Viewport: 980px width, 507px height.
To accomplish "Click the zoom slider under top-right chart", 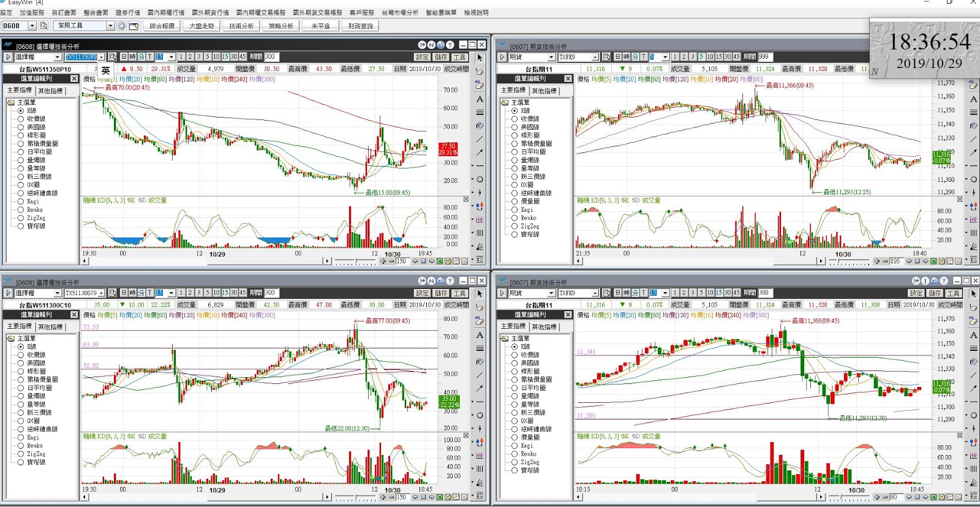I will click(850, 261).
